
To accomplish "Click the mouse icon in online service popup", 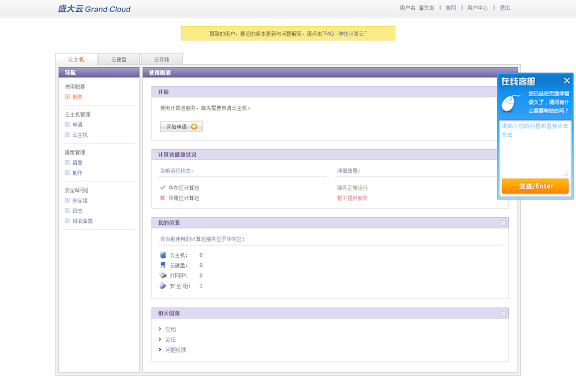I will click(x=511, y=103).
